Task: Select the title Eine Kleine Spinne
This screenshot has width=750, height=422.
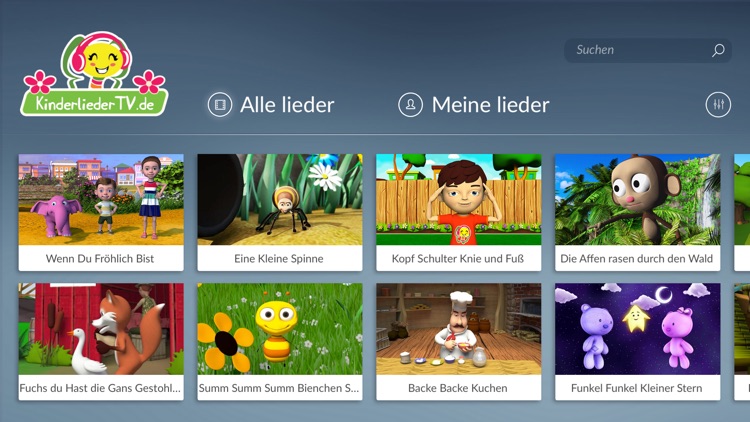Action: 279,259
